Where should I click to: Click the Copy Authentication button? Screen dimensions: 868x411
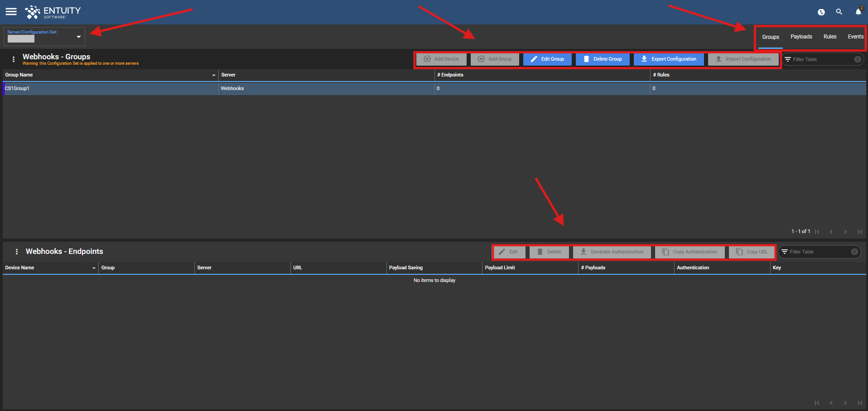690,252
